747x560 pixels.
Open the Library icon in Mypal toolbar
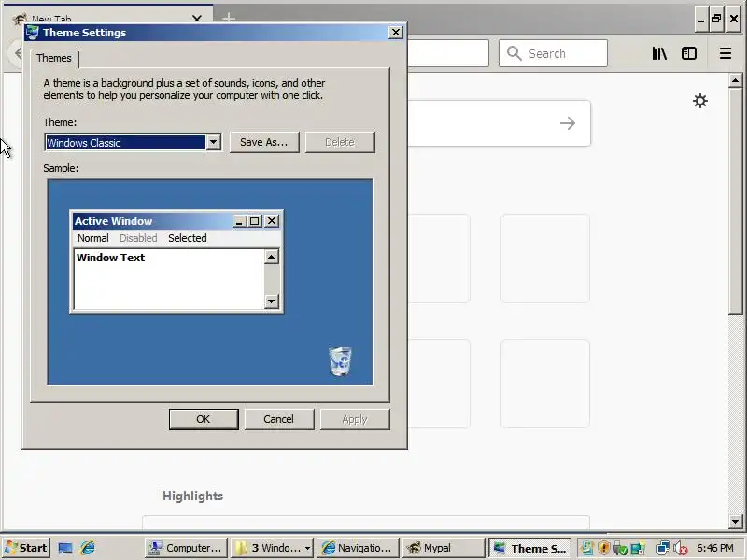pos(659,53)
